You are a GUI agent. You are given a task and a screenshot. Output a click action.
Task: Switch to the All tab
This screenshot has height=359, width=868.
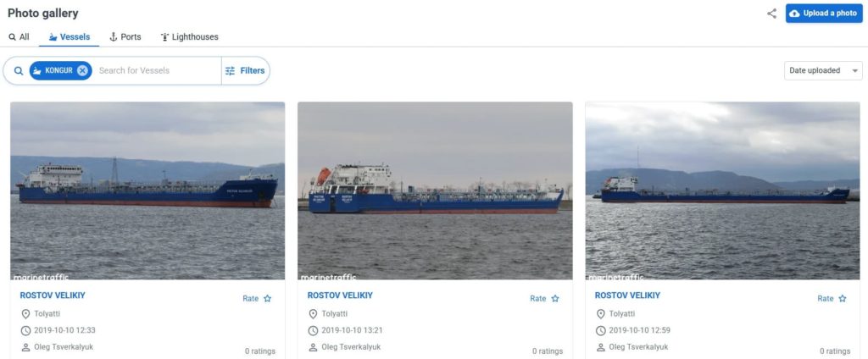(19, 37)
